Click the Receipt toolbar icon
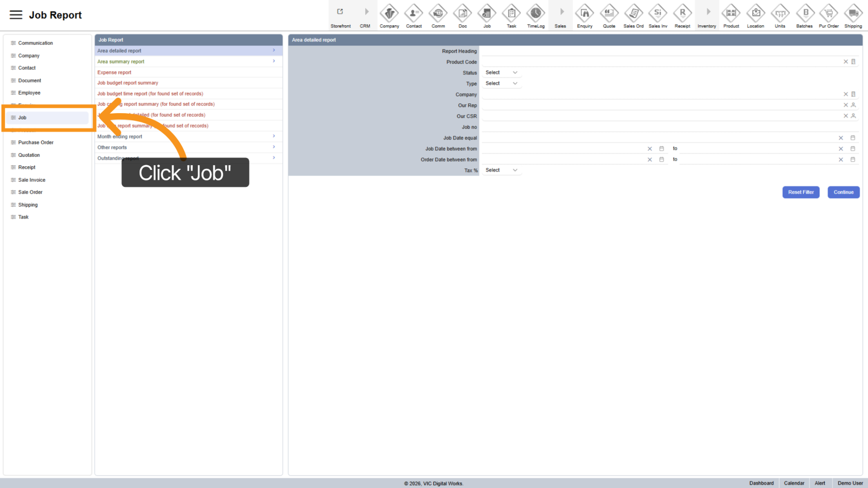 [x=682, y=13]
